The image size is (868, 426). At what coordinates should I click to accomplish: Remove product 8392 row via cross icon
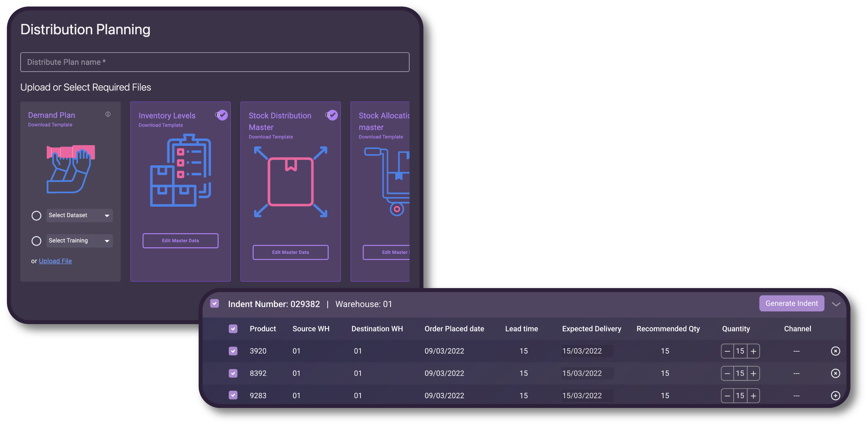[x=836, y=373]
